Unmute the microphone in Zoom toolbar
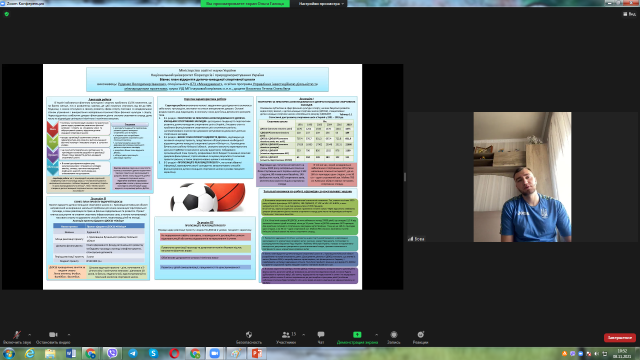Screen dimensions: 640x360 point(17,335)
